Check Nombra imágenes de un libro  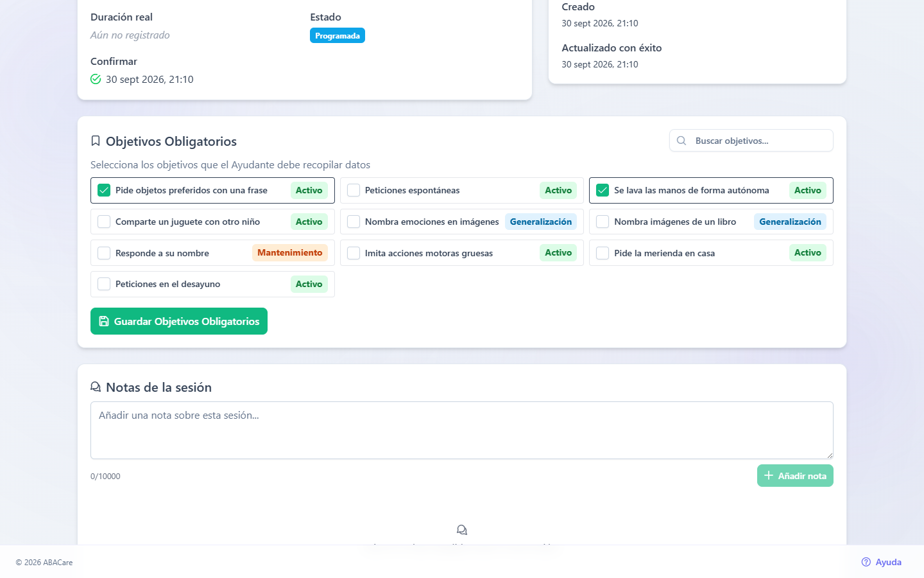click(603, 222)
